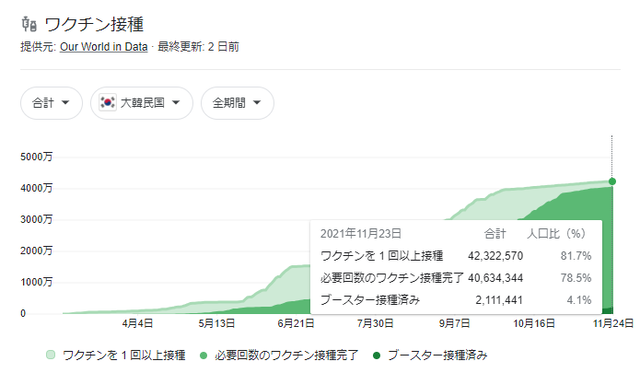Click the 1000万 y-axis label

[x=36, y=282]
